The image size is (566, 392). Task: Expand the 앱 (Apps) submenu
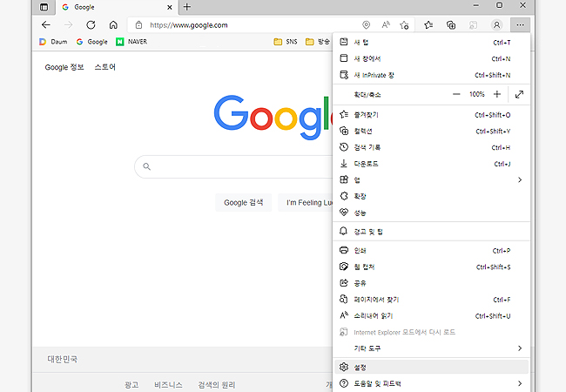(x=431, y=179)
